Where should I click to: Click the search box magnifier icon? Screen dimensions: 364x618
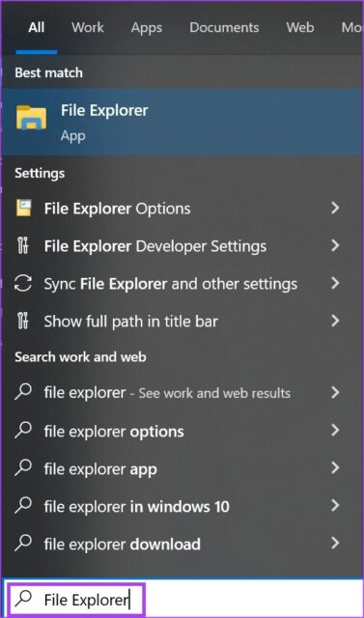coord(23,599)
